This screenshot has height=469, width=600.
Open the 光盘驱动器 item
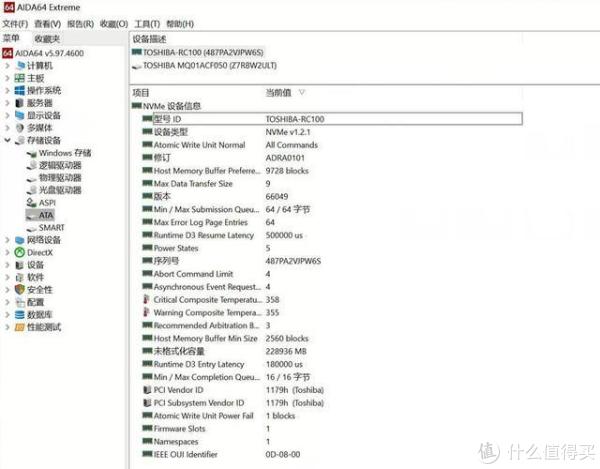(x=60, y=190)
